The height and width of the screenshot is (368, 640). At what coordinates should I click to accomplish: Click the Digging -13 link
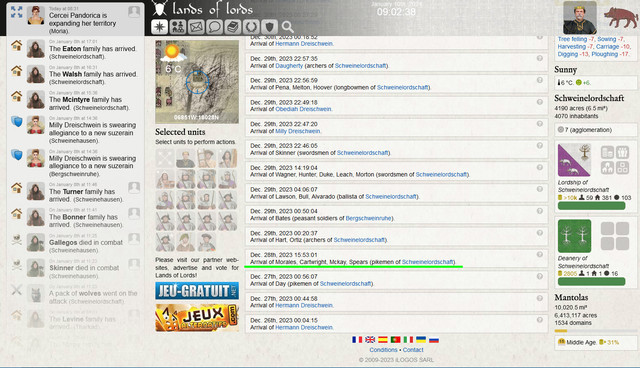coord(573,54)
